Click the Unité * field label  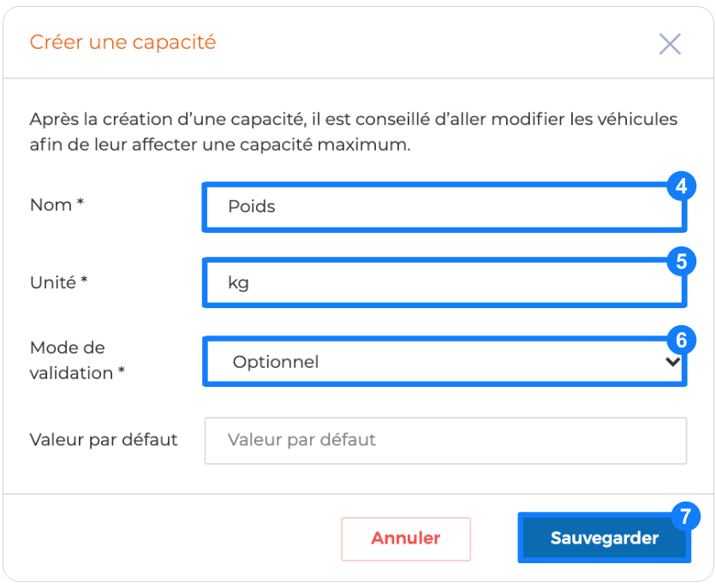58,282
